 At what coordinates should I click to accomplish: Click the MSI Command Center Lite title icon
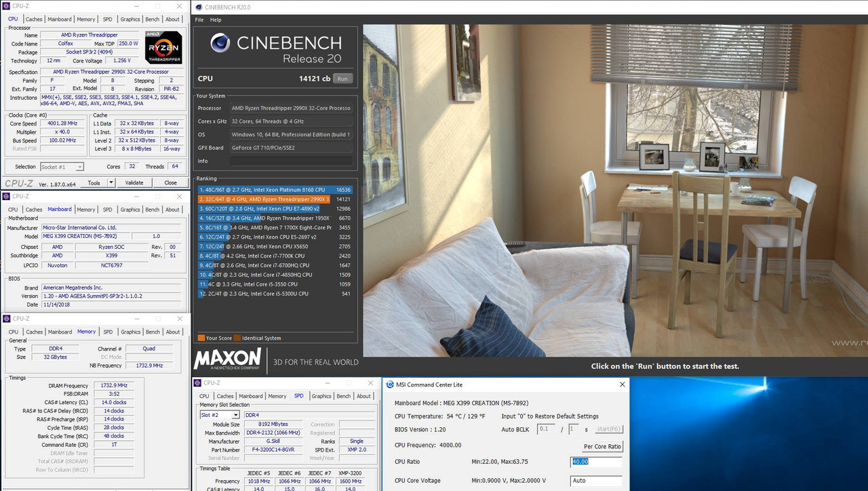pyautogui.click(x=389, y=385)
